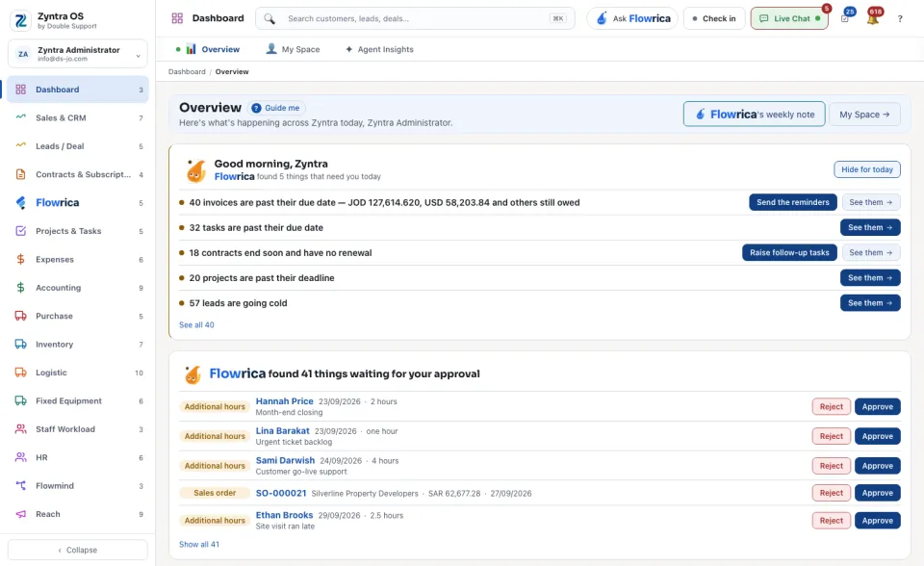Open Sales & CRM menu item
924x566 pixels.
coord(78,117)
